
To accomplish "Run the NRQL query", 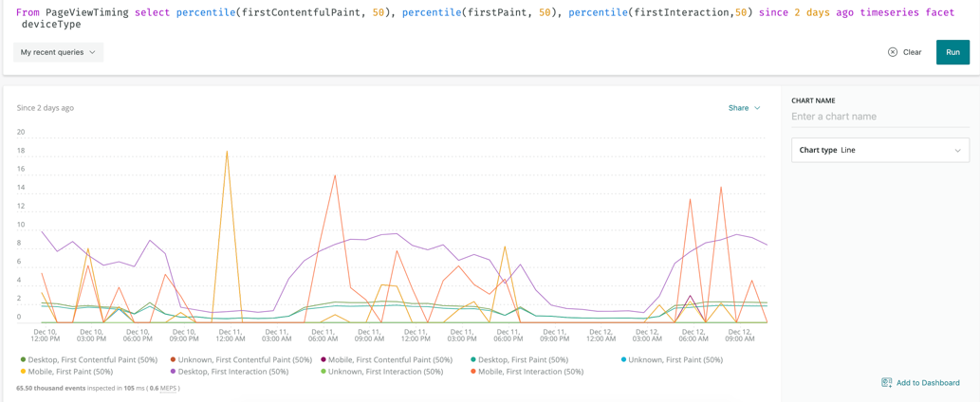I will [x=952, y=52].
